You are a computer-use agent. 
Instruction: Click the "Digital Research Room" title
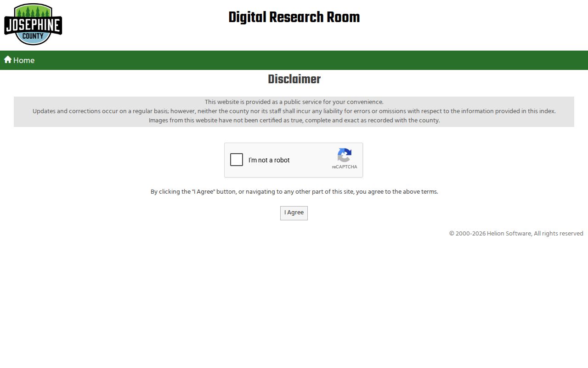[294, 17]
